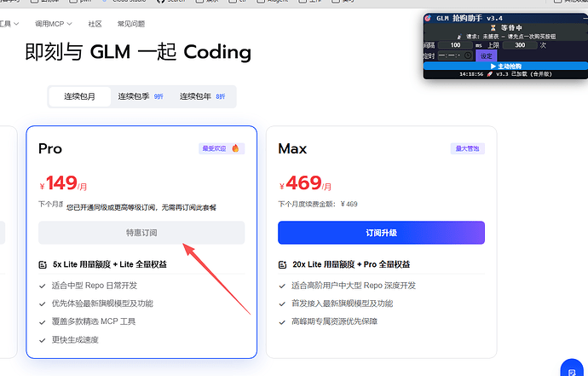Open the 调用MCP dropdown menu
588x376 pixels.
point(53,24)
